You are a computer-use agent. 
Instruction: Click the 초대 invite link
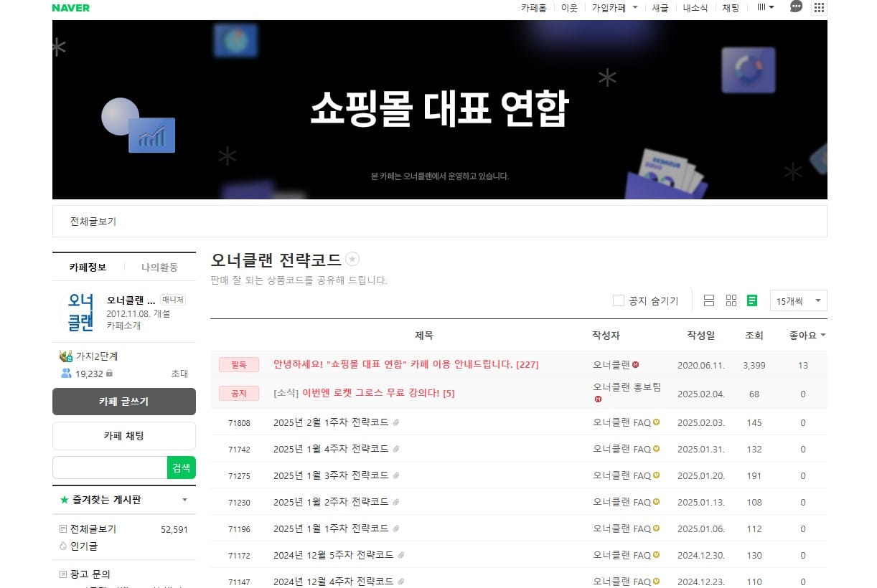click(179, 374)
